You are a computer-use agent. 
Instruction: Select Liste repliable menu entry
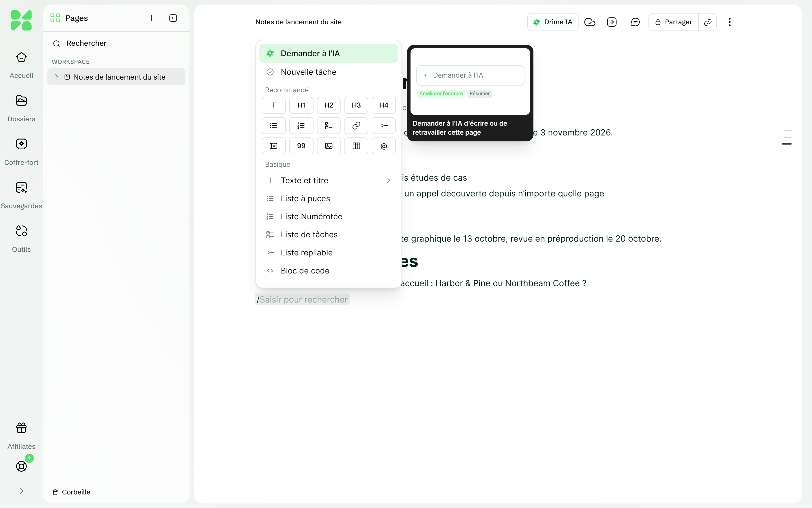(328, 253)
